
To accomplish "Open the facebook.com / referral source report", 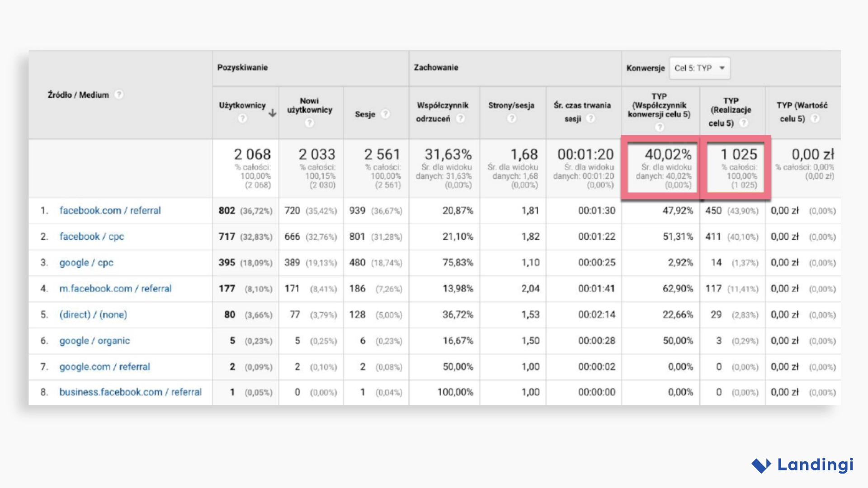I will click(110, 211).
